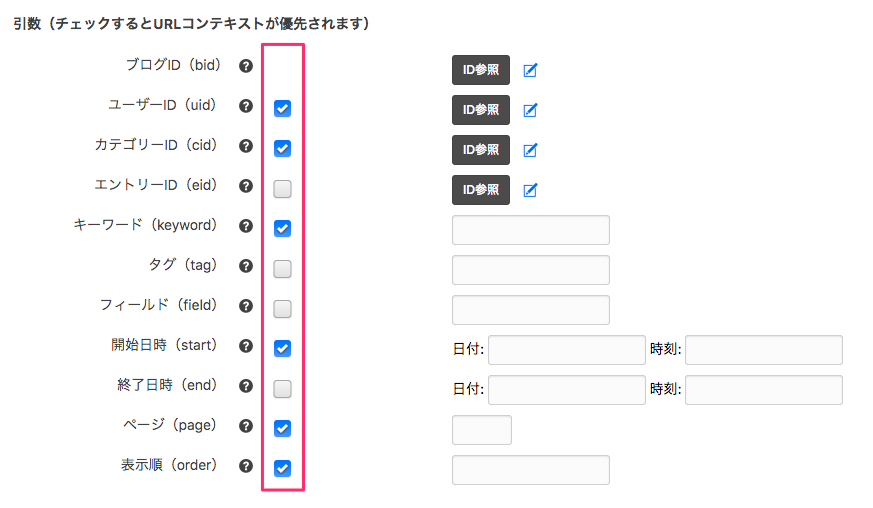
Task: Click the 終了日時 time input field
Action: click(763, 390)
